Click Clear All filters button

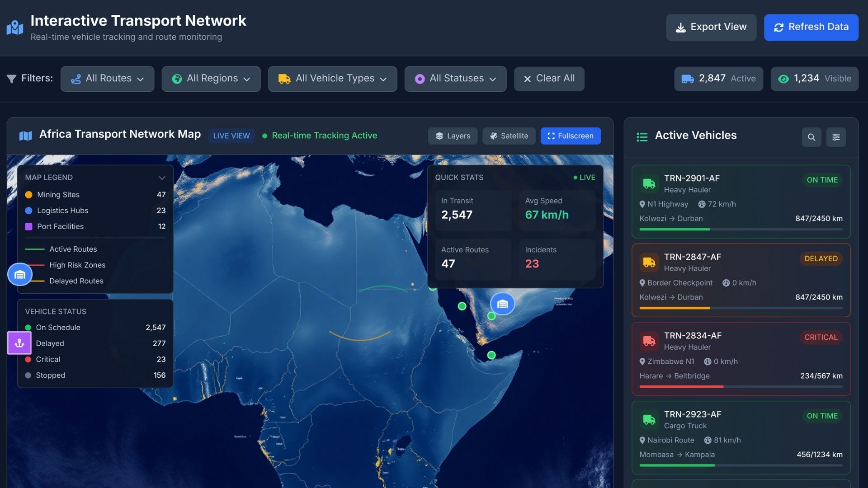point(549,79)
